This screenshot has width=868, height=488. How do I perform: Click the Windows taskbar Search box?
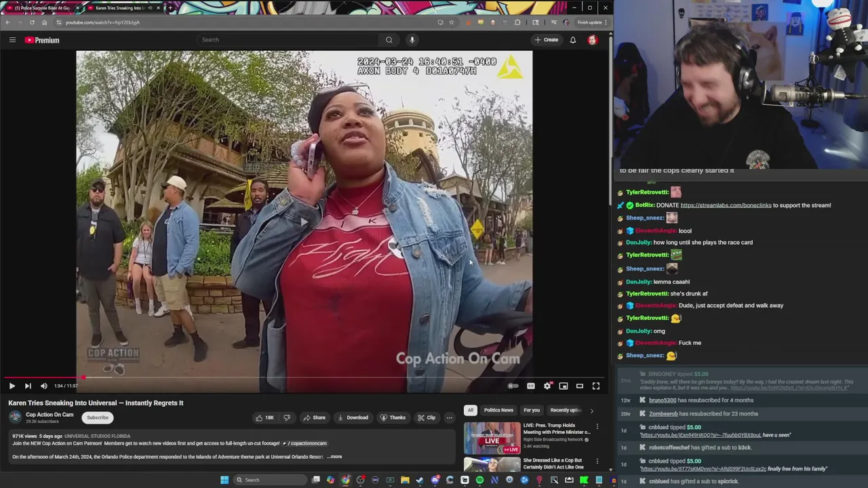270,480
